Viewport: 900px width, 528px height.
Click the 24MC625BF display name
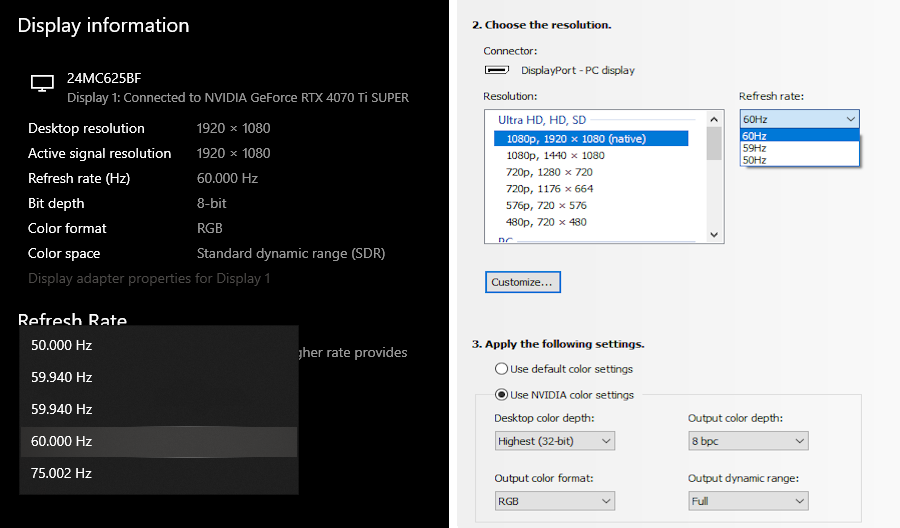pyautogui.click(x=104, y=78)
